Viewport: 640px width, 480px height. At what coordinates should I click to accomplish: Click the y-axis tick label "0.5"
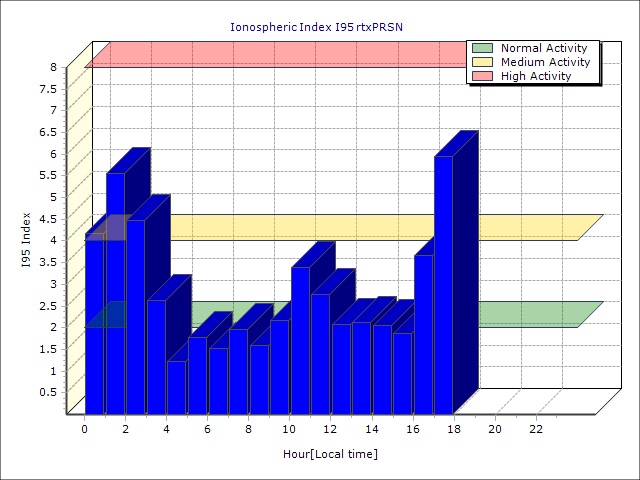(x=48, y=392)
